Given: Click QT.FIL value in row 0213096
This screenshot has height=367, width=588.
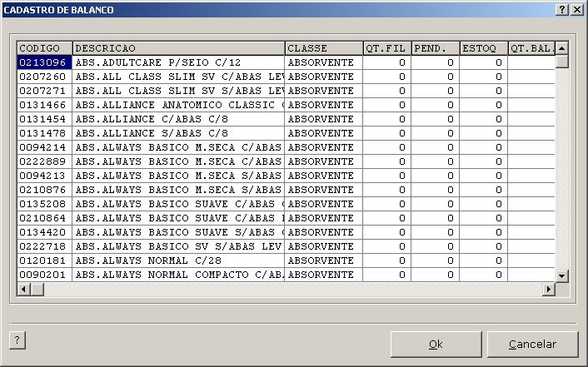Looking at the screenshot, I should [387, 62].
